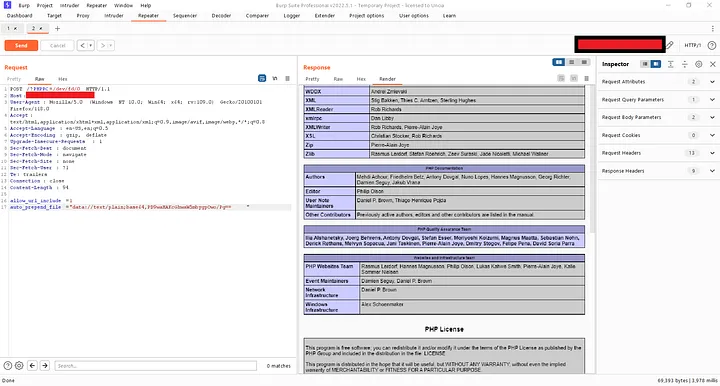
Task: Switch to Repeater tab 1
Action: [x=8, y=28]
